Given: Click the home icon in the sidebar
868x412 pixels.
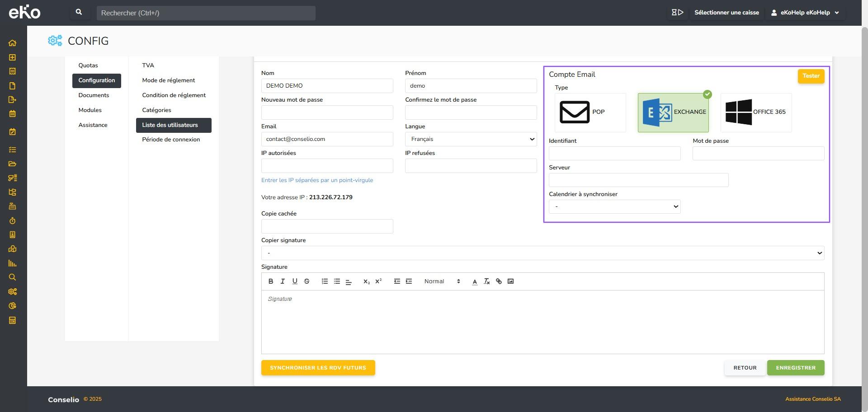Looking at the screenshot, I should tap(12, 43).
